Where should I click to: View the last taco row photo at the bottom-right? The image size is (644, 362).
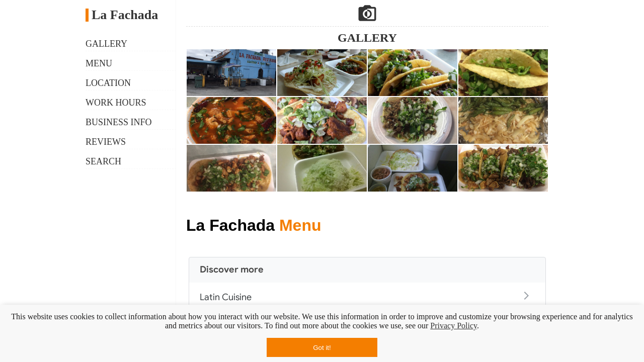click(x=503, y=168)
